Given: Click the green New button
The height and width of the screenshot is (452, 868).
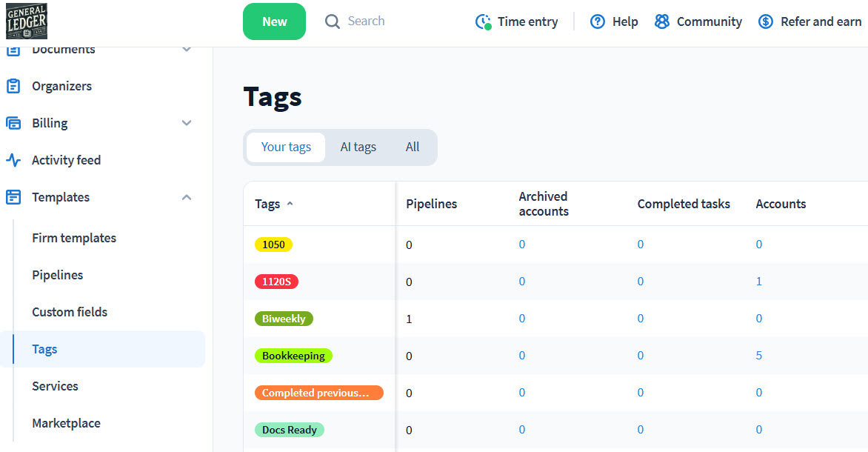Looking at the screenshot, I should (x=274, y=21).
